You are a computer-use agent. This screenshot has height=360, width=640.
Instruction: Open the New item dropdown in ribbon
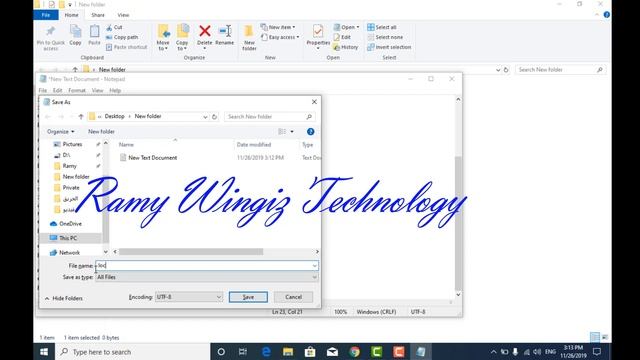click(278, 27)
